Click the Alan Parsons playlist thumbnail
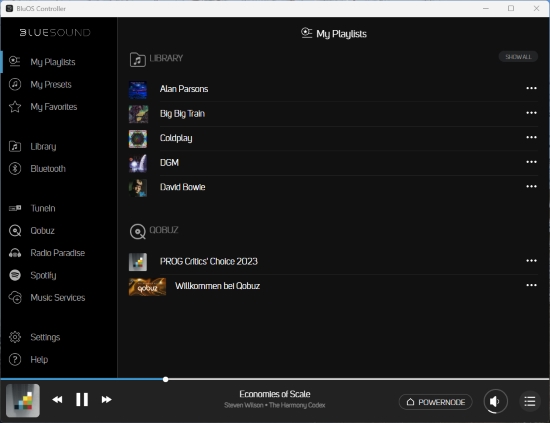Screen dimensions: 550x423 [x=138, y=89]
